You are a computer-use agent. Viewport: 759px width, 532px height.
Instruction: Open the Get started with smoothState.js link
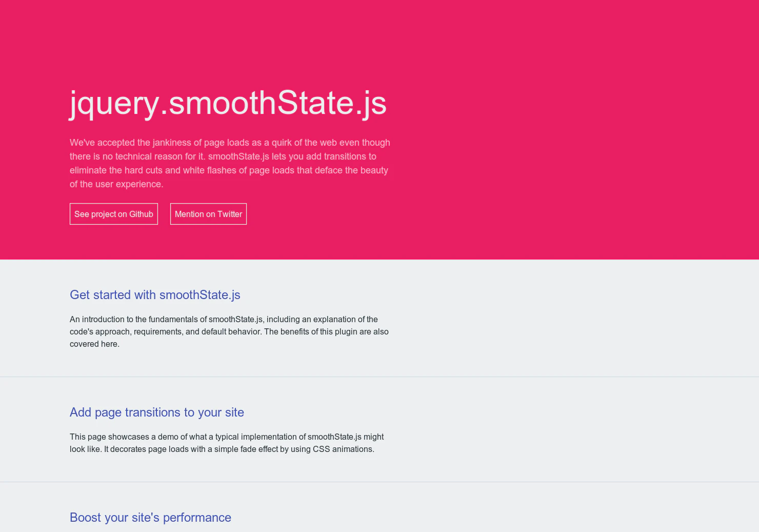coord(155,295)
